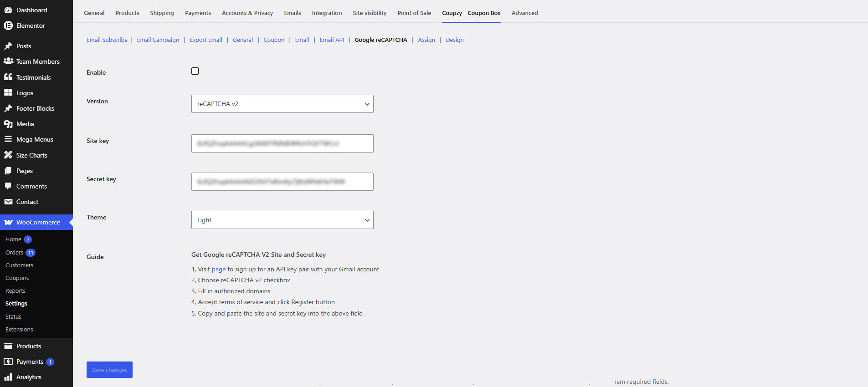Click the Contact envelope icon

click(x=8, y=202)
